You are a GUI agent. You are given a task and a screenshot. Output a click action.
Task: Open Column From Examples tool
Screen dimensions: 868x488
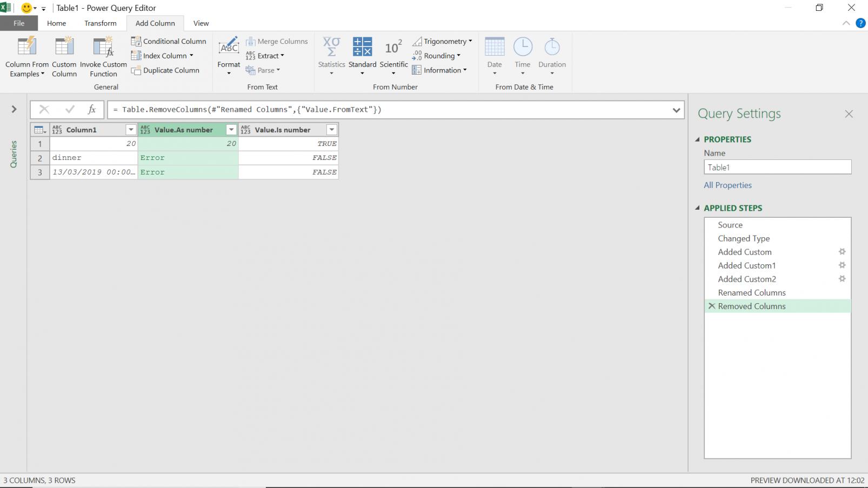26,57
